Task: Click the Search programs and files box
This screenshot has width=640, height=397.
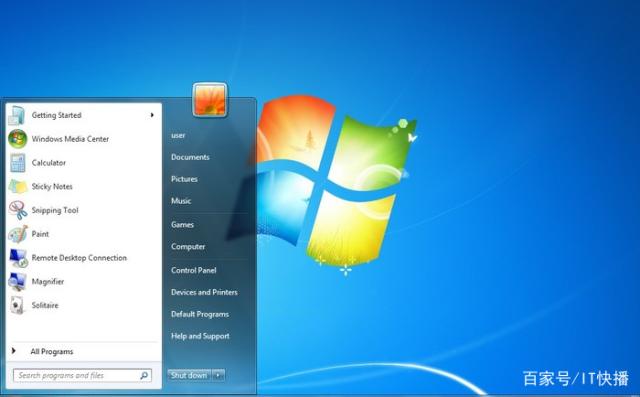Action: coord(82,375)
